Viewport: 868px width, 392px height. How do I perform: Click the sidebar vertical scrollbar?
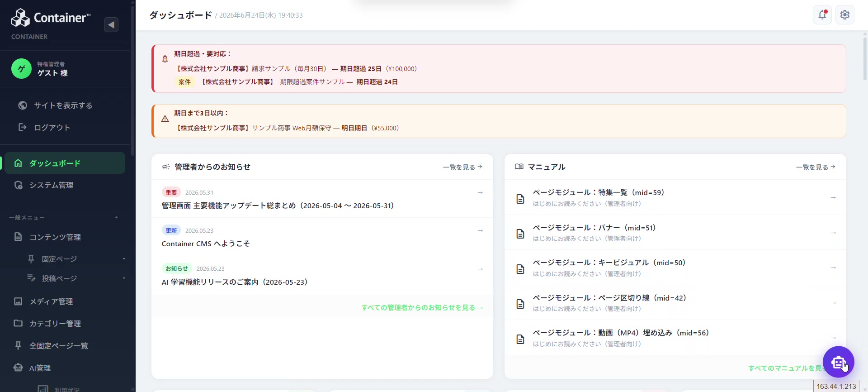[x=132, y=81]
